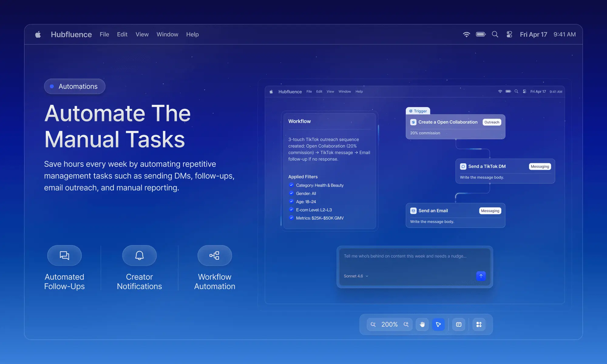The width and height of the screenshot is (607, 364).
Task: Open Spotlight search in outer menu bar
Action: 495,34
